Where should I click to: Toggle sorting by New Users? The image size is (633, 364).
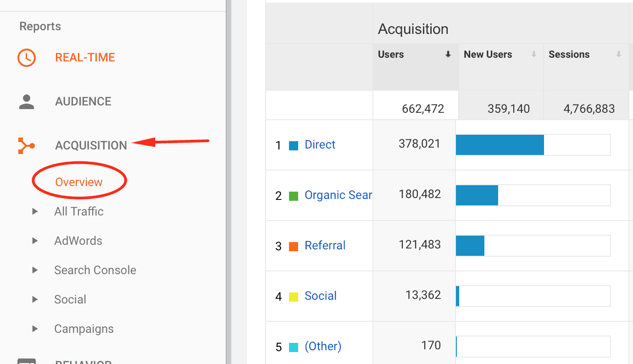coord(533,54)
